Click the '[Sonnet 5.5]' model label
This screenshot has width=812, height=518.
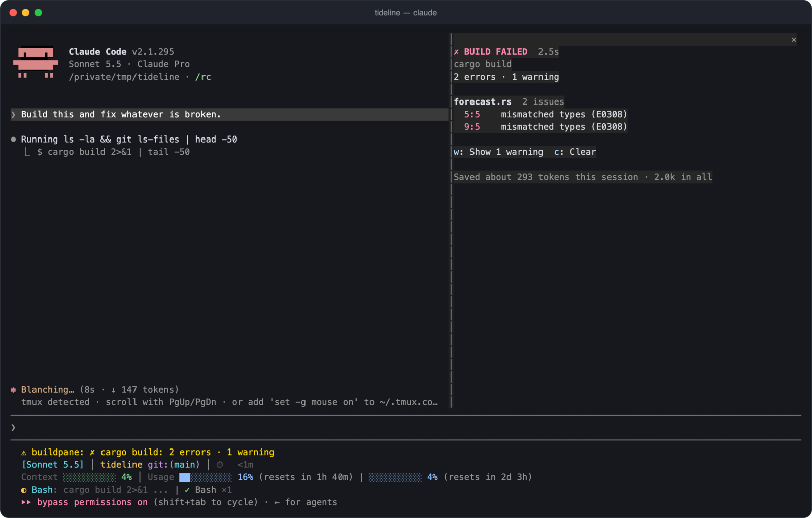click(x=53, y=465)
